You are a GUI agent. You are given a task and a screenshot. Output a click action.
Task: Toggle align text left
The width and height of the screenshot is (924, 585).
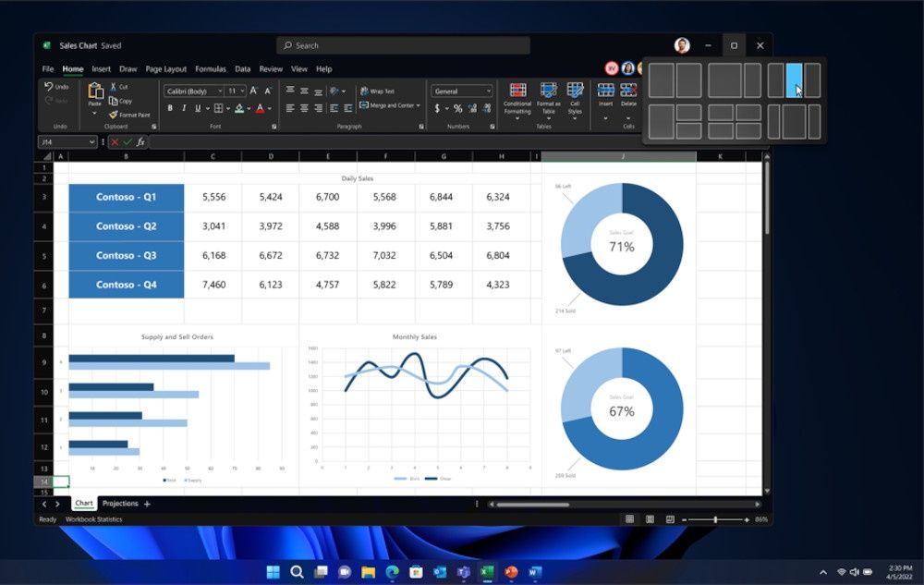tap(290, 108)
